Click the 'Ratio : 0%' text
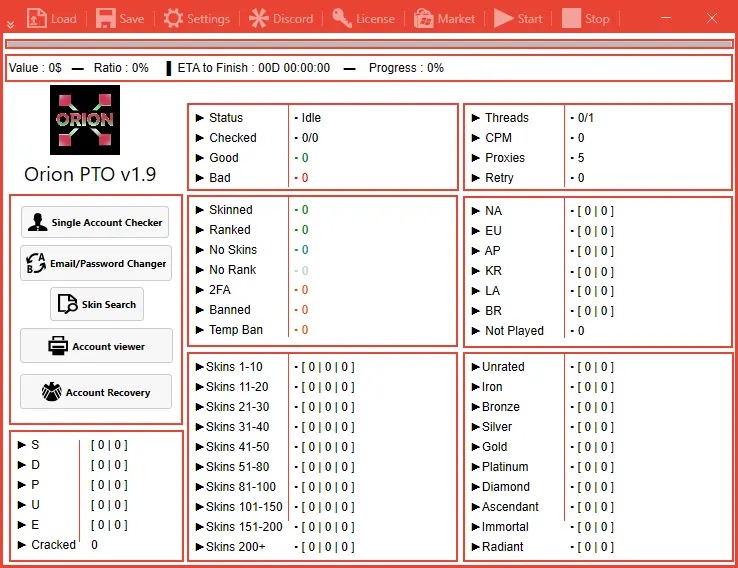The width and height of the screenshot is (738, 568). pyautogui.click(x=121, y=68)
